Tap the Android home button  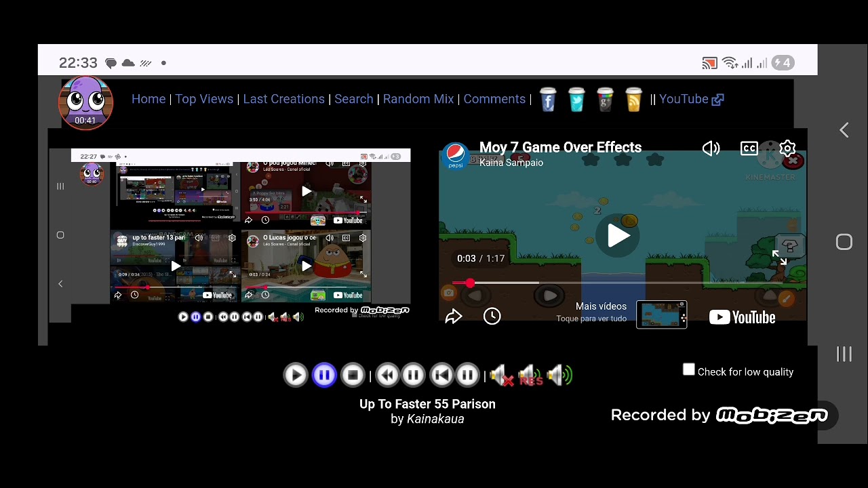[x=844, y=242]
